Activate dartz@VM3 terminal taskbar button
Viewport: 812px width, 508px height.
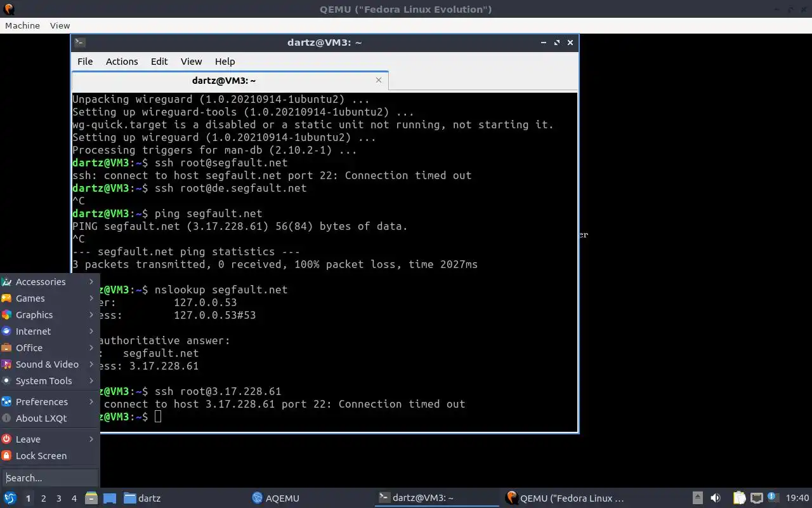[438, 498]
